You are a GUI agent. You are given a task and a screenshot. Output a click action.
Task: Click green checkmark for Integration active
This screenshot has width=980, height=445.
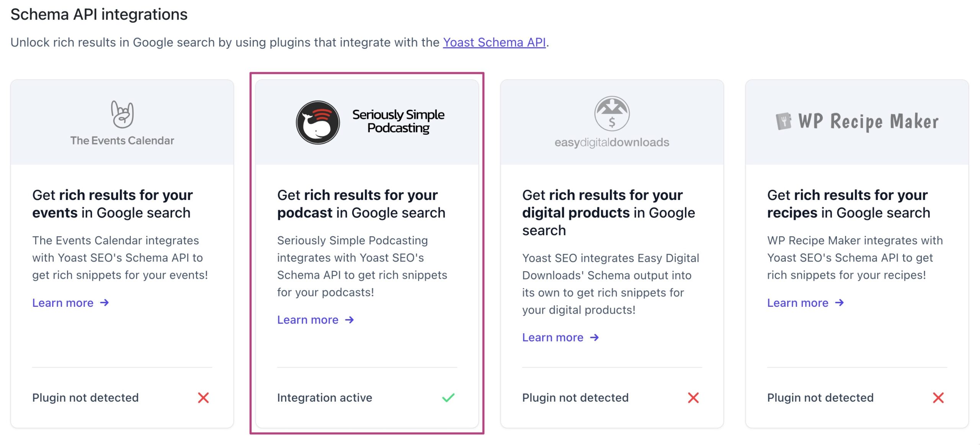pyautogui.click(x=448, y=398)
